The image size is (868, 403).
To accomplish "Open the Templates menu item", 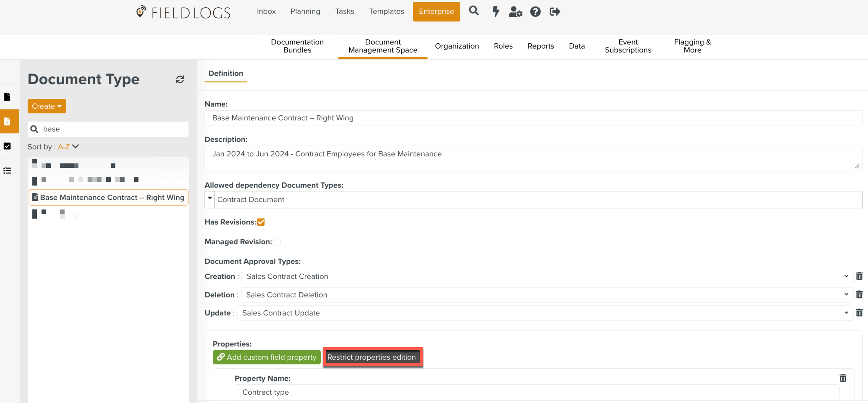I will pyautogui.click(x=386, y=11).
